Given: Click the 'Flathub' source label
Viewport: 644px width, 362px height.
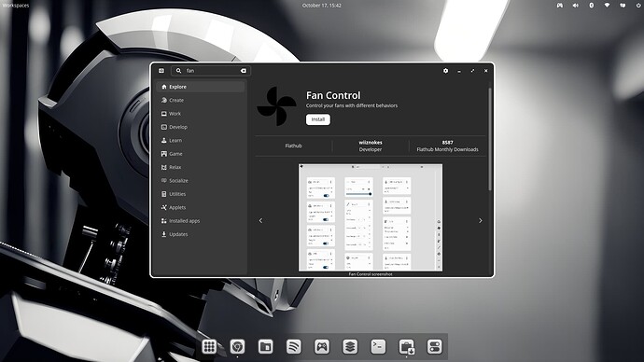Looking at the screenshot, I should [293, 146].
